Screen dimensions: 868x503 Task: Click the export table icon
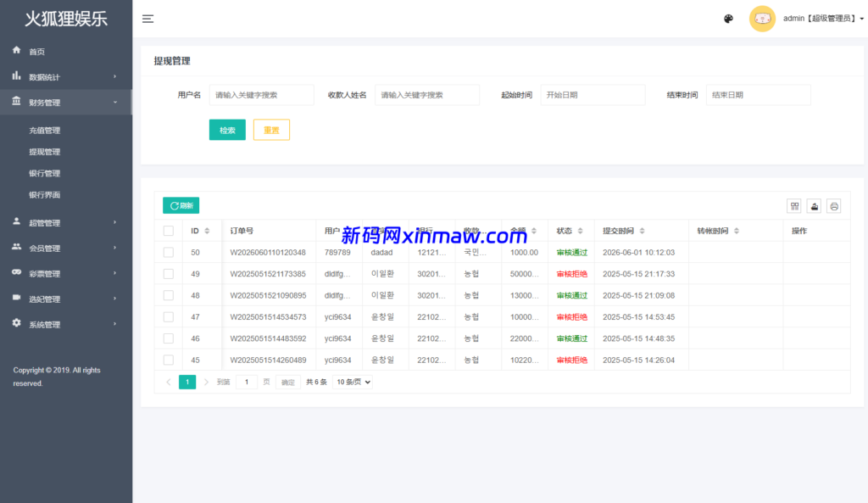(x=815, y=206)
